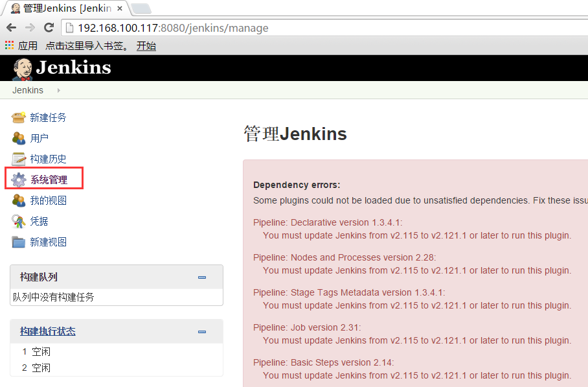Click the New Item (新建任务) icon
588x387 pixels.
click(18, 117)
